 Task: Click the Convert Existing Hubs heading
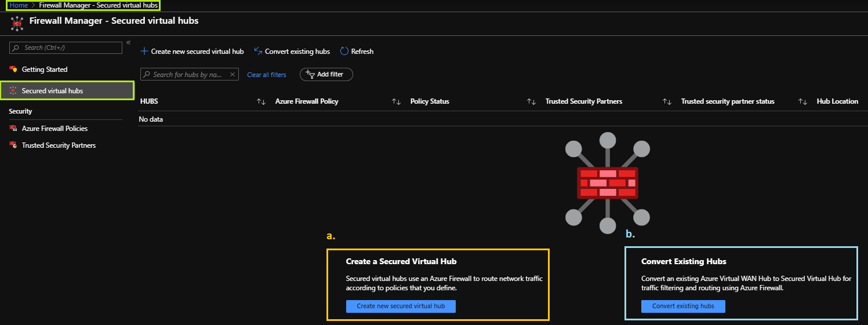pyautogui.click(x=684, y=262)
